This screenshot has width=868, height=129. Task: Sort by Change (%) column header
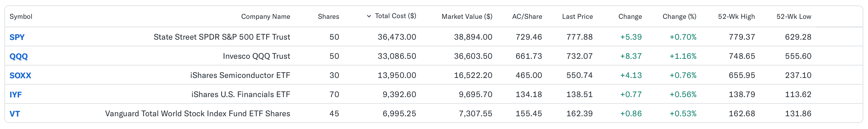[679, 16]
